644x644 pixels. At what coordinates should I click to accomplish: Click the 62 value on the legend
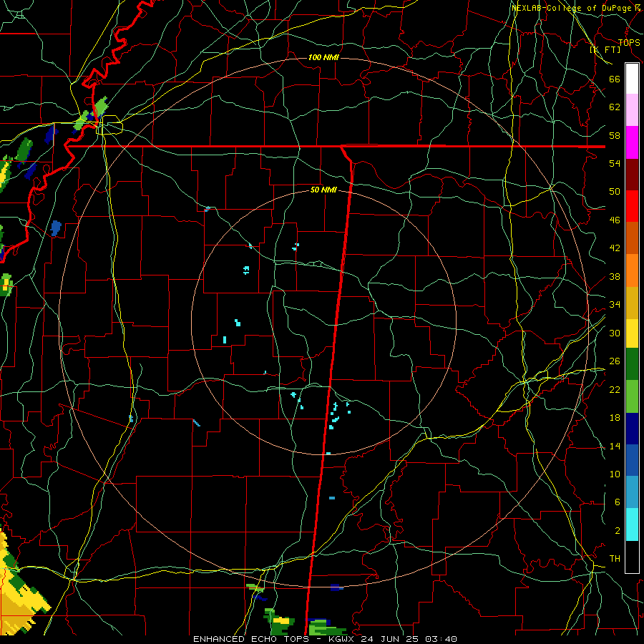click(615, 107)
